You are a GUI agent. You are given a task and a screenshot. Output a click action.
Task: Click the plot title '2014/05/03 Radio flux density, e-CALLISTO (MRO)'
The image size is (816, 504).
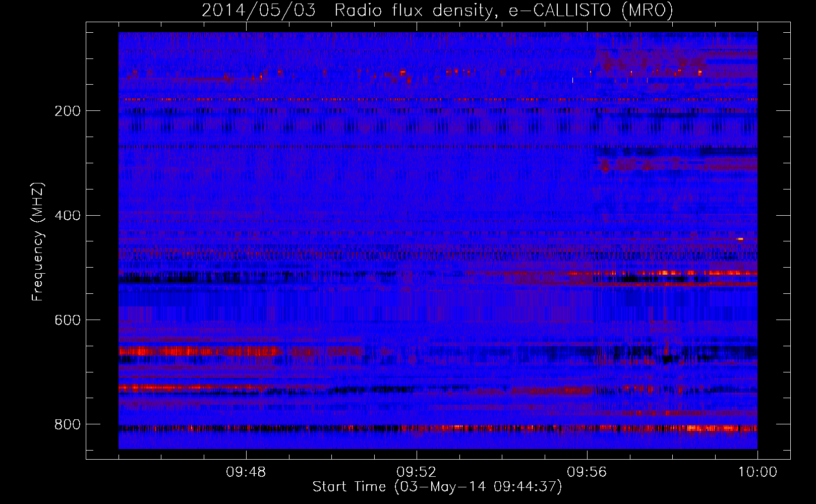click(437, 10)
